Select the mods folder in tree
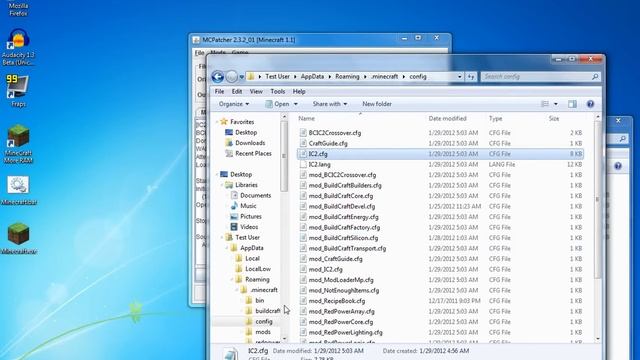 coord(263,332)
